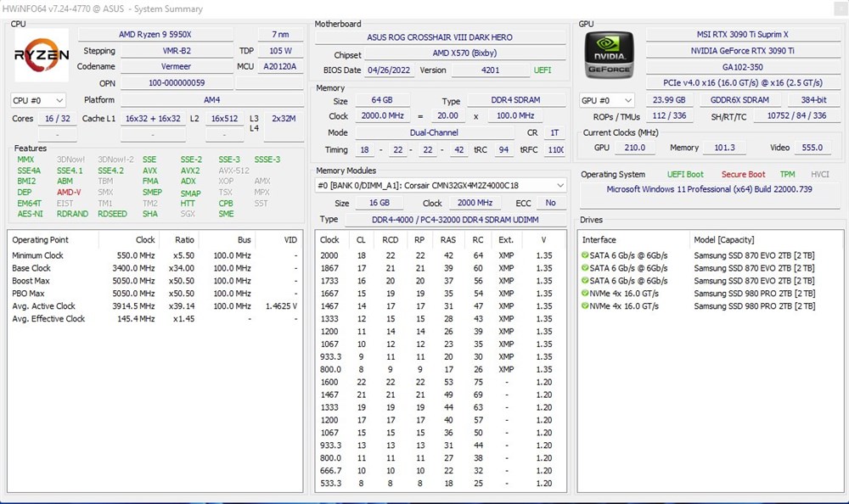Click the 'AES-NI' feature flag
849x504 pixels.
[30, 214]
